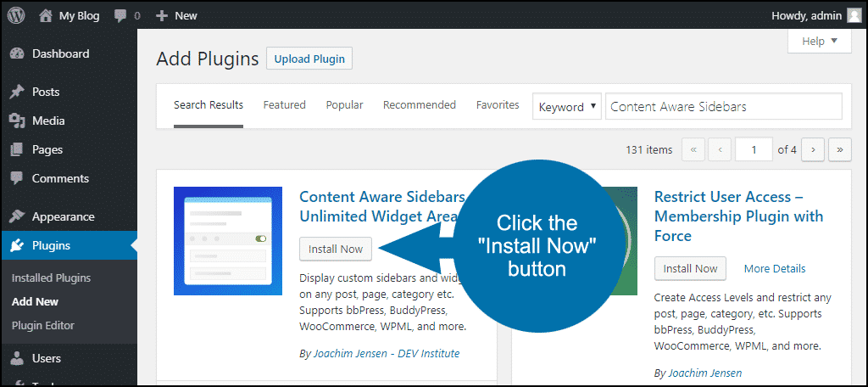
Task: Focus the plugin search field
Action: tap(724, 106)
